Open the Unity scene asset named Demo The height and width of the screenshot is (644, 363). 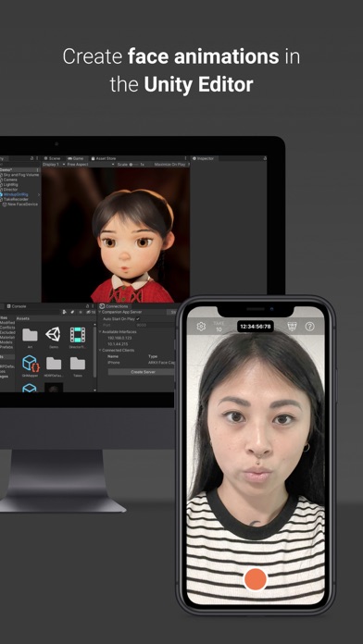click(53, 335)
